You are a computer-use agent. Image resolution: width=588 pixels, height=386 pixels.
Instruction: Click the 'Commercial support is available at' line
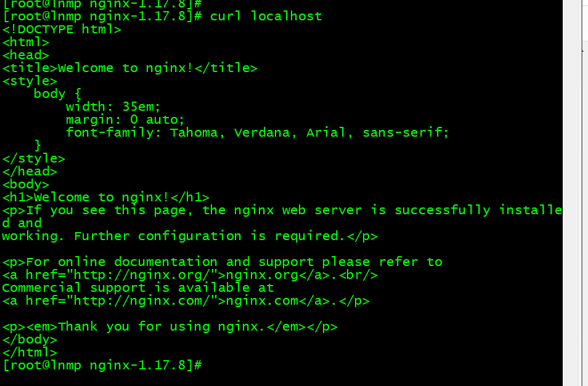pyautogui.click(x=138, y=288)
